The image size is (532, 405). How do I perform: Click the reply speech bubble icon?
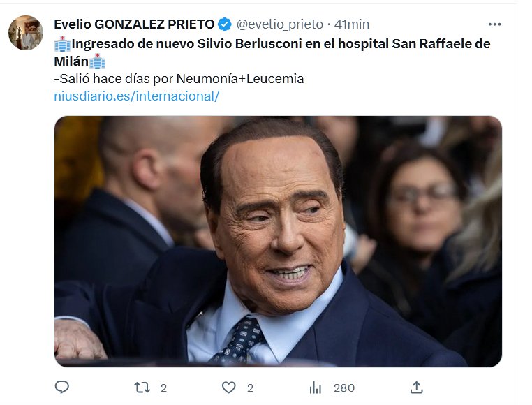pos(62,387)
